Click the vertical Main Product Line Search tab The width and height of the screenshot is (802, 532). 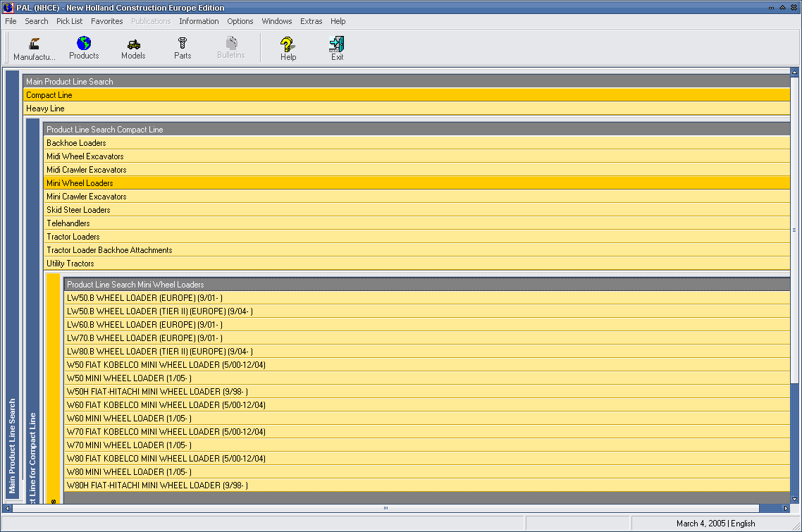[x=12, y=285]
